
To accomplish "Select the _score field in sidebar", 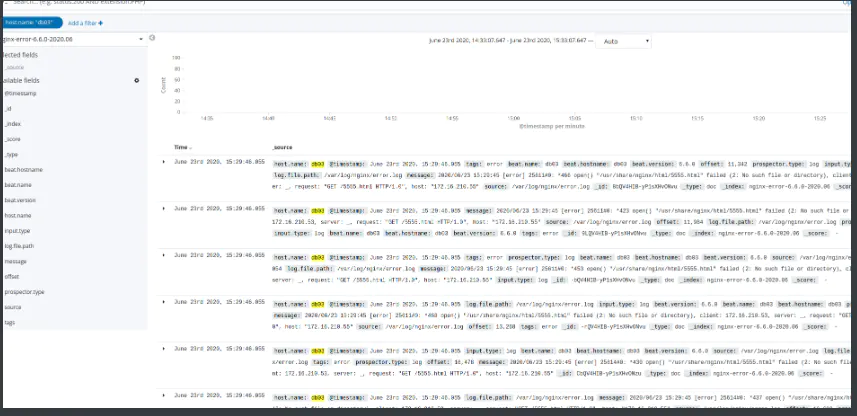I will (13, 139).
